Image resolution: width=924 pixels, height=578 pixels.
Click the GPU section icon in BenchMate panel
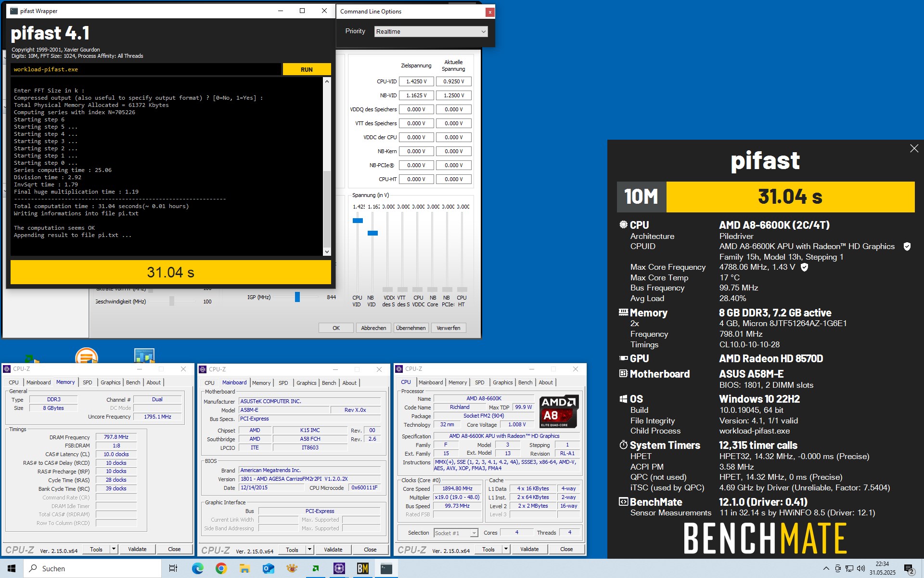pyautogui.click(x=623, y=358)
